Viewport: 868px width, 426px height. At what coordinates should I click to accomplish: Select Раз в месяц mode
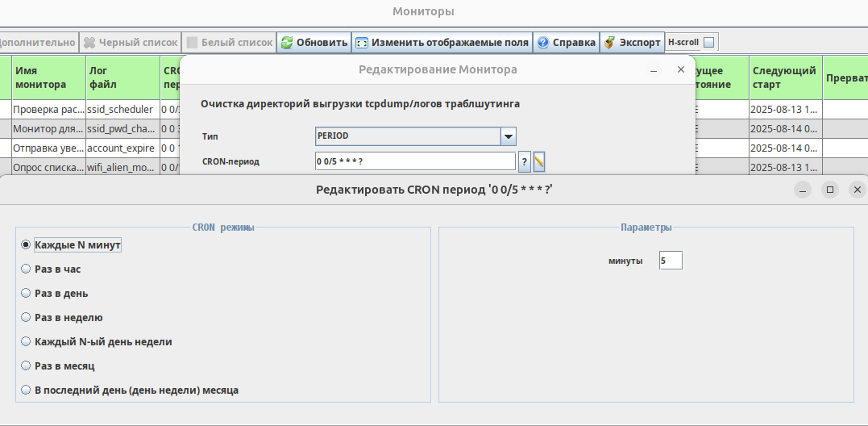[26, 365]
